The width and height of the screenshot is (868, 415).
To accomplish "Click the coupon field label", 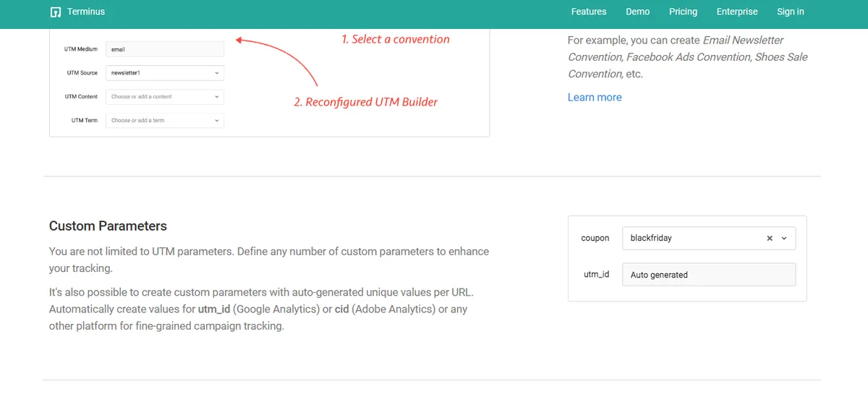I will tap(595, 238).
